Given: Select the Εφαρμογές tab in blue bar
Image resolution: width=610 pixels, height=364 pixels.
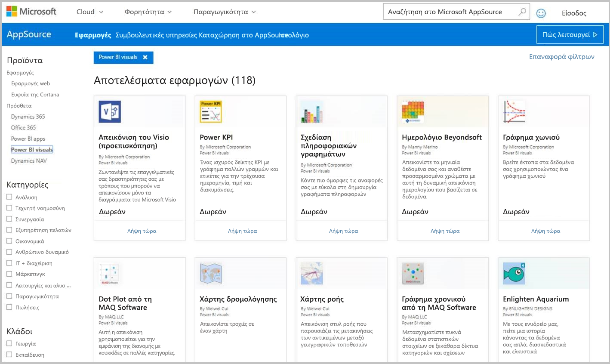Looking at the screenshot, I should tap(93, 35).
